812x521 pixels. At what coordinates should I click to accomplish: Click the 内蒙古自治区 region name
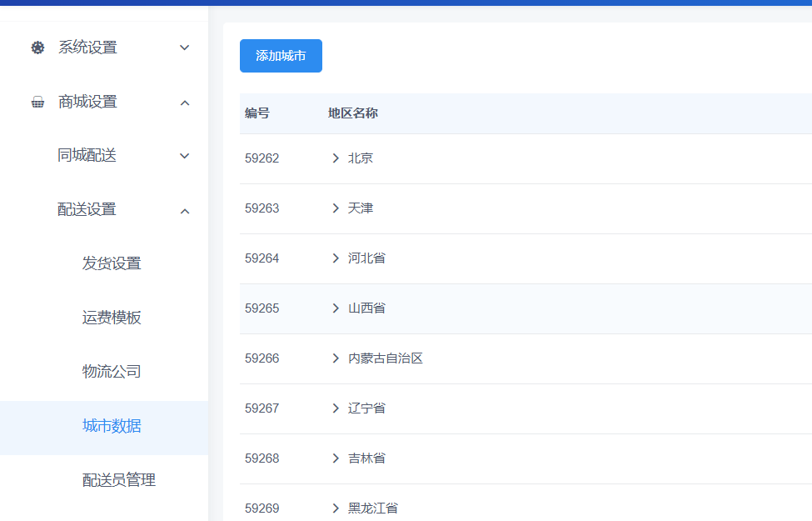tap(386, 358)
